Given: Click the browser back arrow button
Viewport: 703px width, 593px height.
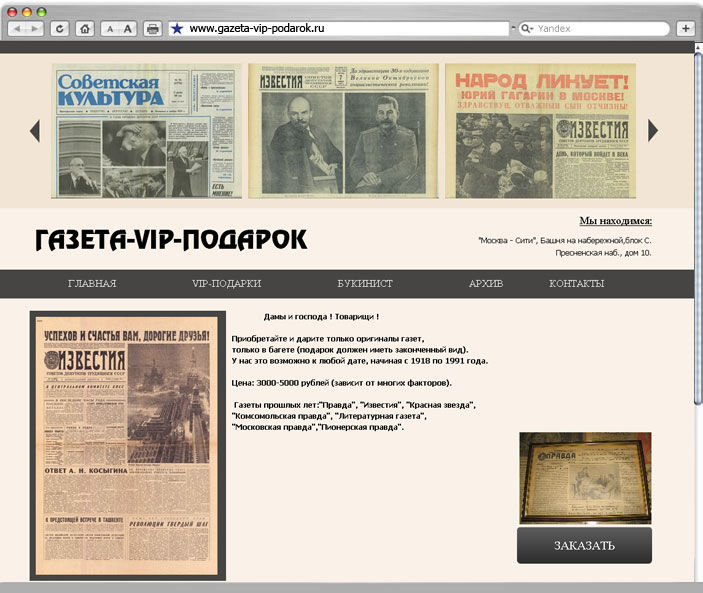Looking at the screenshot, I should [17, 29].
